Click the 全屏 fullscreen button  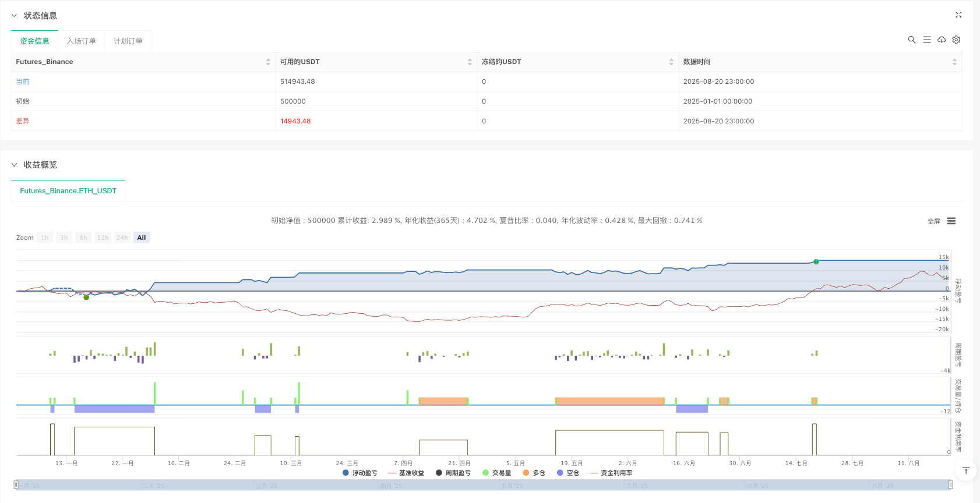tap(934, 221)
